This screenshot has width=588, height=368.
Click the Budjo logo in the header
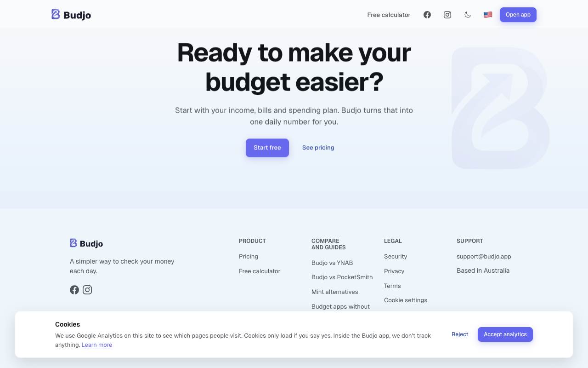[x=71, y=15]
